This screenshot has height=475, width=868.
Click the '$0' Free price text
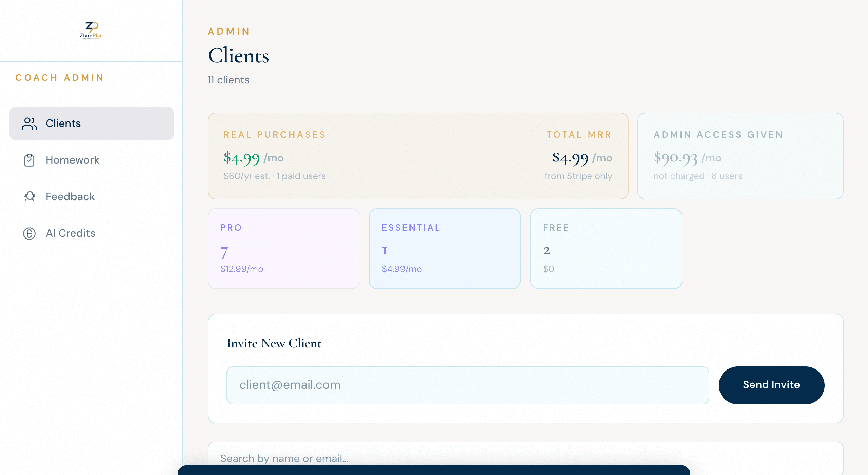pyautogui.click(x=549, y=269)
